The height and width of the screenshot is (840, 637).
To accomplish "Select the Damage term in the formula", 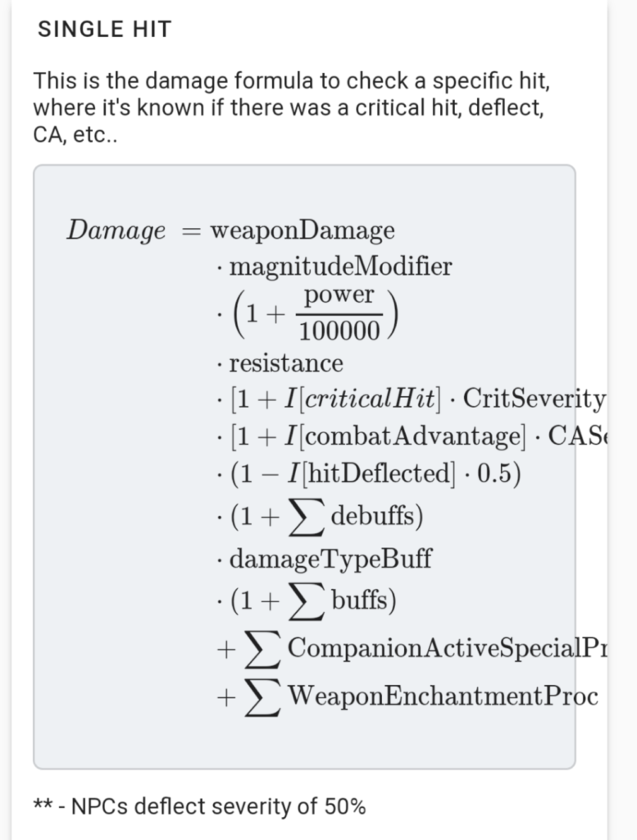I will 116,231.
